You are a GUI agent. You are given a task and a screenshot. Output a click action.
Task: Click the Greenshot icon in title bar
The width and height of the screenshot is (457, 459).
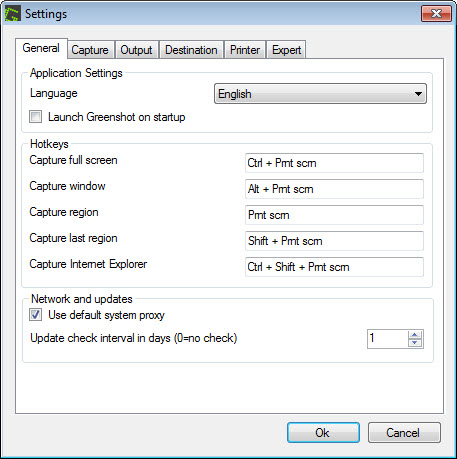pyautogui.click(x=13, y=14)
